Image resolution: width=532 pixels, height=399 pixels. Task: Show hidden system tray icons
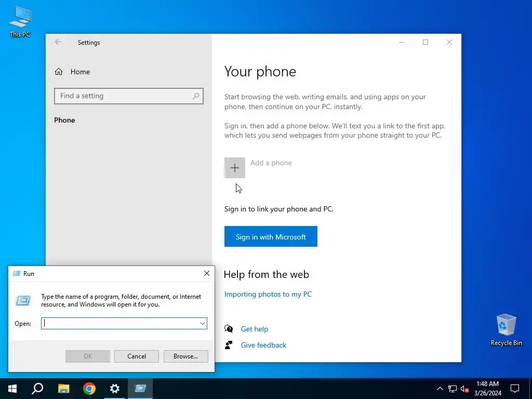[440, 389]
